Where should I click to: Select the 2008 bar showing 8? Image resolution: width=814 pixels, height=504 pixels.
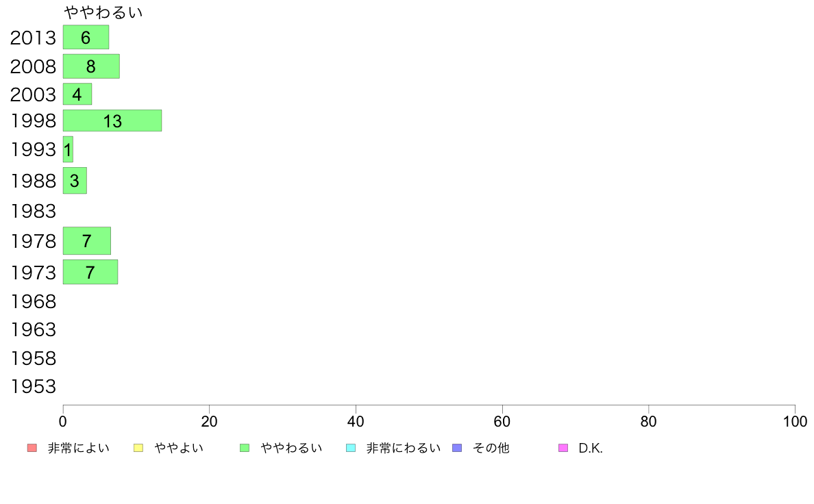click(x=91, y=66)
